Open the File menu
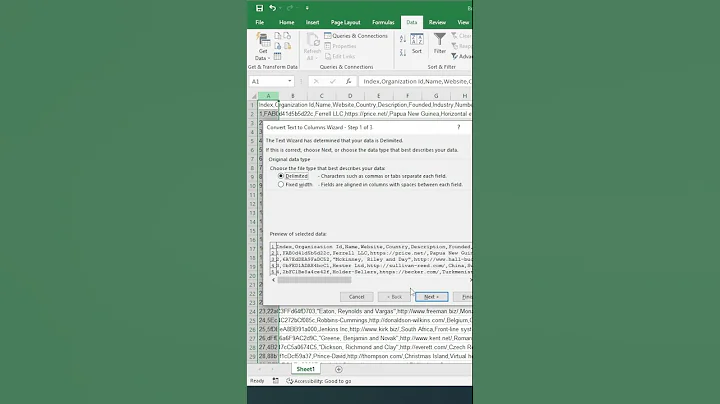 pyautogui.click(x=259, y=22)
